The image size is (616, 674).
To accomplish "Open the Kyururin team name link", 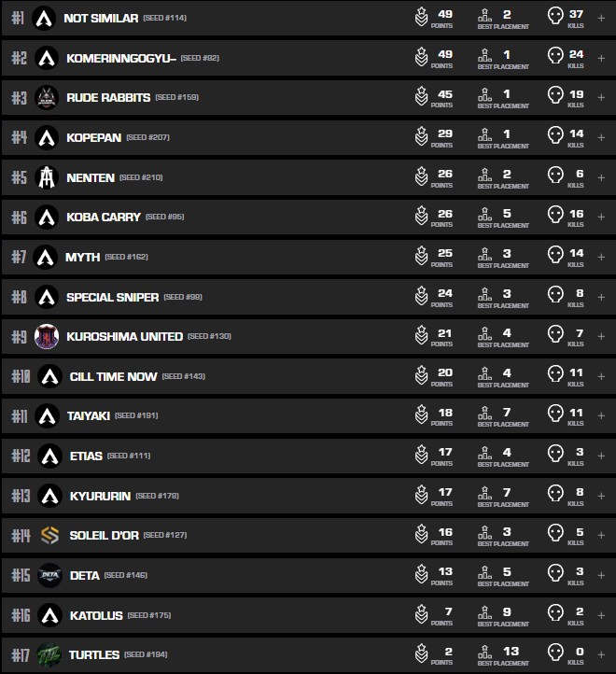I will point(100,496).
